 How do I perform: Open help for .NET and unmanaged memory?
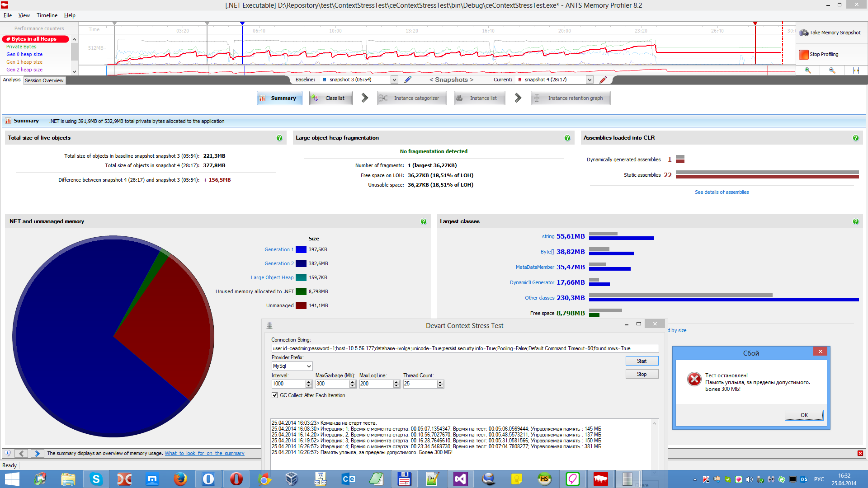point(424,221)
